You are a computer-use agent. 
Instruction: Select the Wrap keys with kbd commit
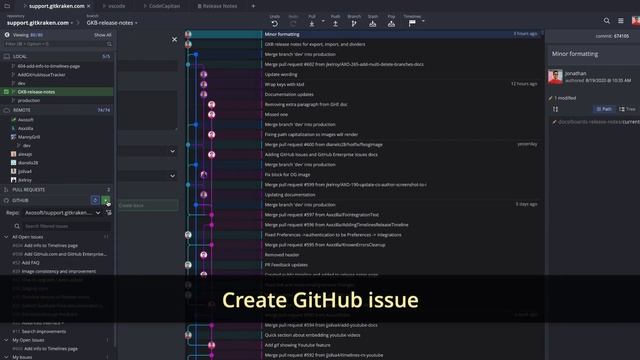(364, 84)
